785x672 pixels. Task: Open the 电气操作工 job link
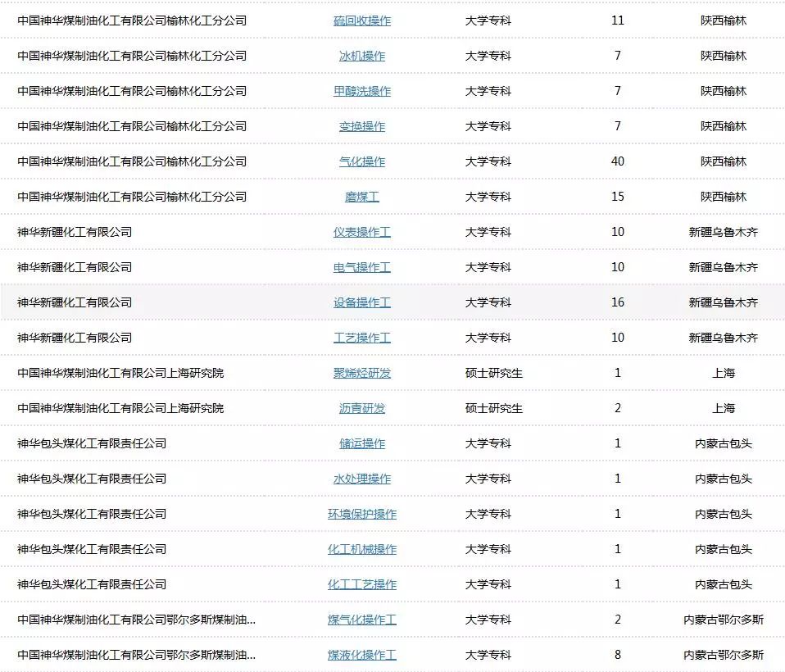(x=362, y=267)
